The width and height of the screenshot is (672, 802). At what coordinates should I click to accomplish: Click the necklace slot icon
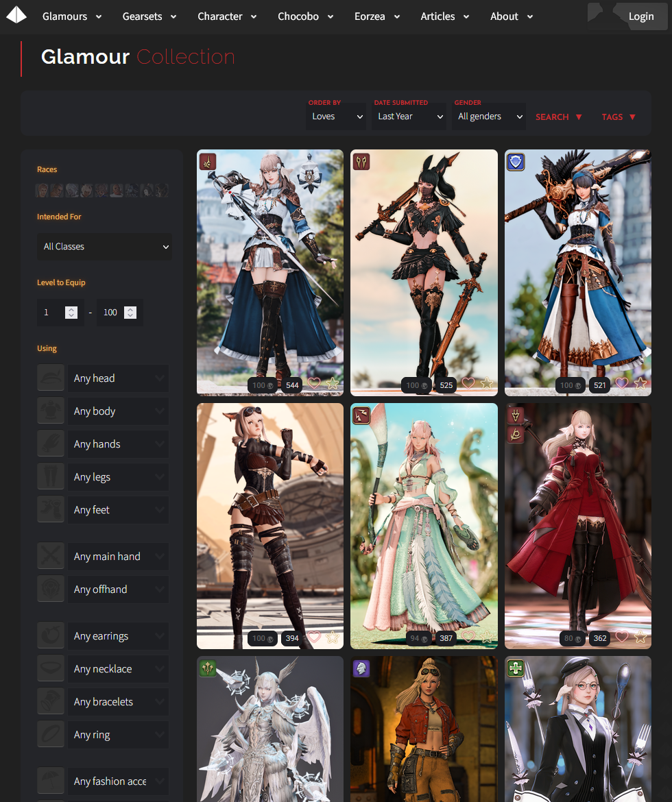(51, 668)
